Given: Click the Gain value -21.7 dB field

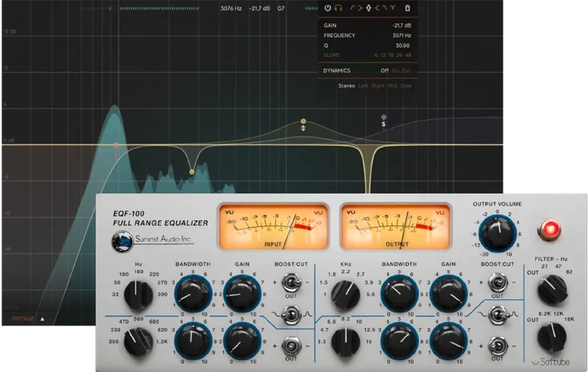Looking at the screenshot, I should click(401, 26).
